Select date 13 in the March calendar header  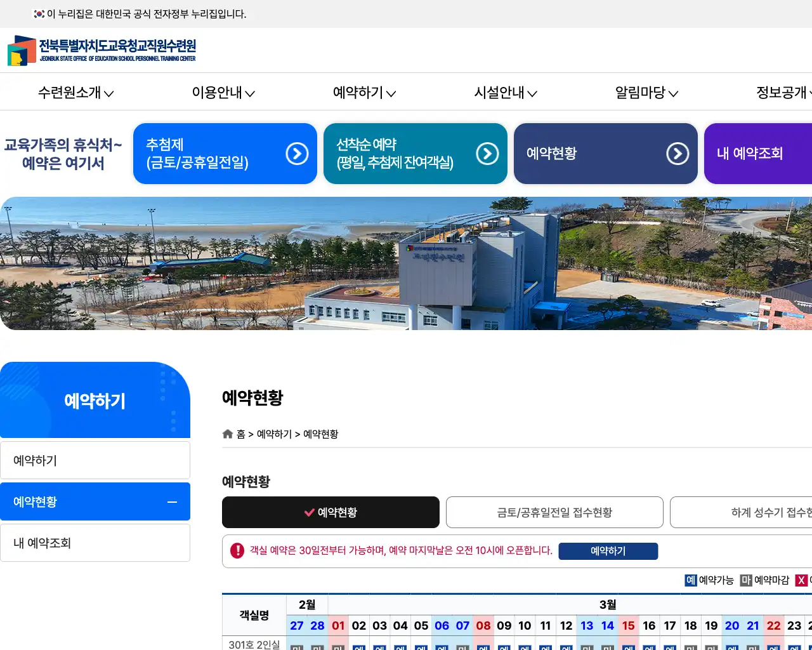tap(587, 625)
